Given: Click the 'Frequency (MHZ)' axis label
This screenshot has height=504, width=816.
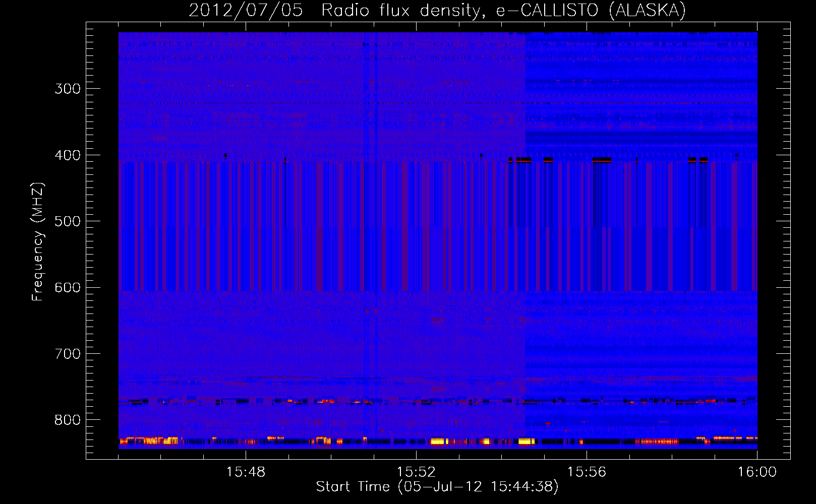Looking at the screenshot, I should click(38, 241).
